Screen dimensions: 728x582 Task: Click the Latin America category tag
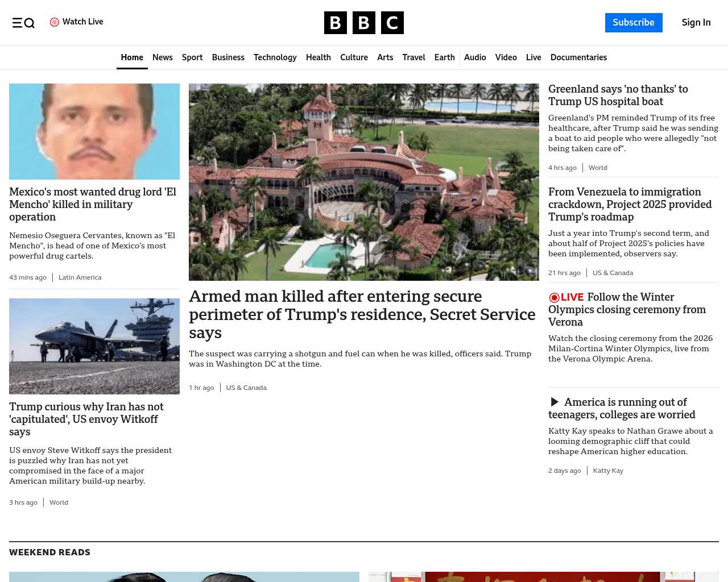tap(80, 277)
